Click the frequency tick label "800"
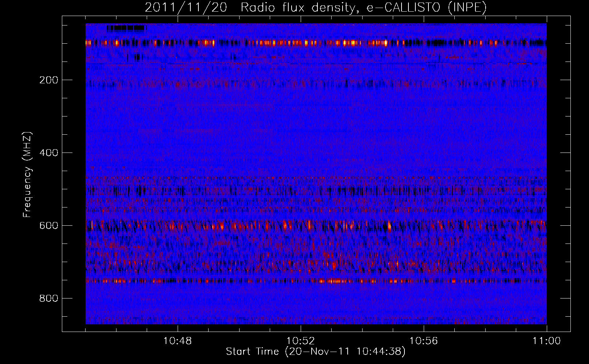 [49, 298]
